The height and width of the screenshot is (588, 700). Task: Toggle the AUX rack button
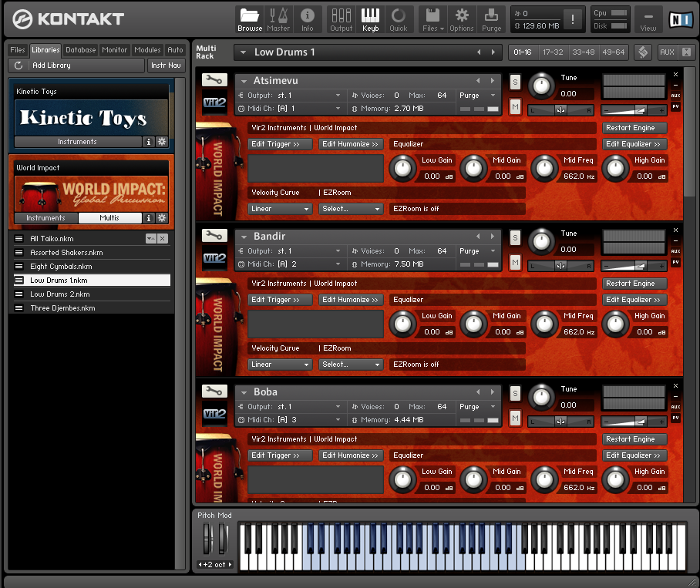(x=667, y=52)
